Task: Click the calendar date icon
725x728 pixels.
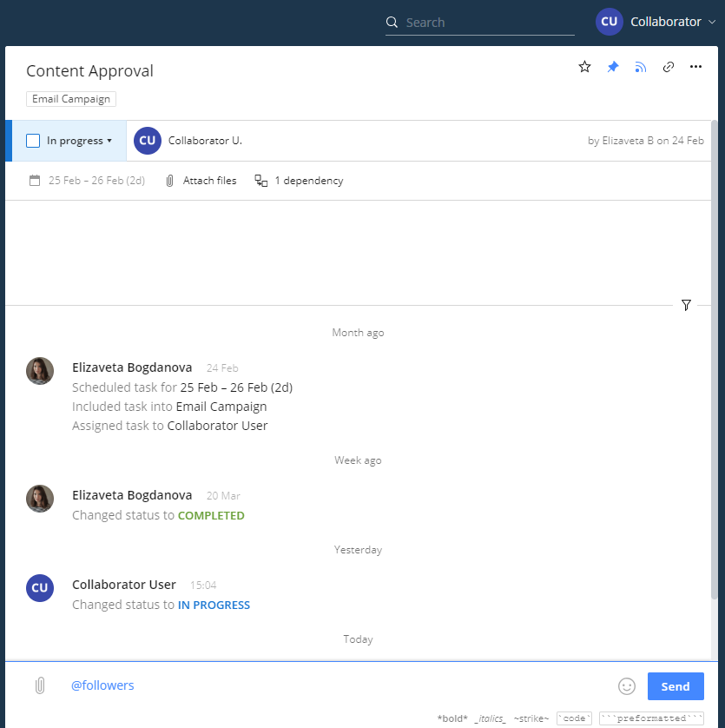Action: point(35,180)
